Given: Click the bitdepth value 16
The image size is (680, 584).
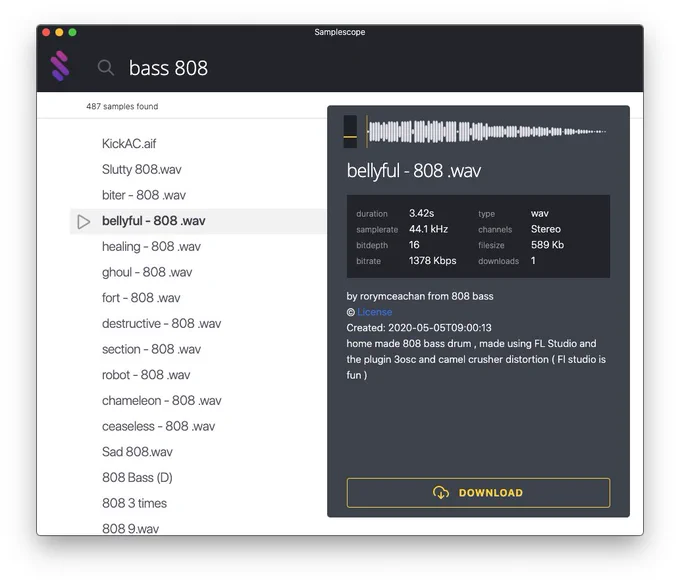Looking at the screenshot, I should (x=414, y=245).
